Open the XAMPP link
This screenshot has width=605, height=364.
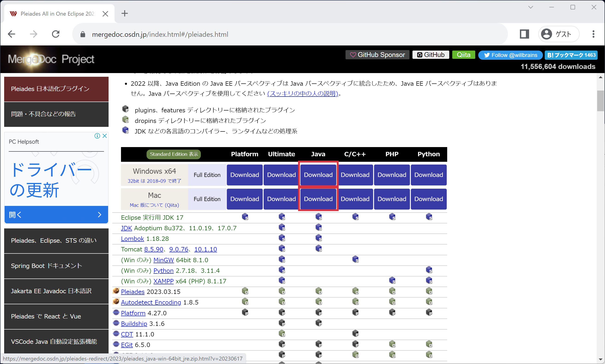coord(164,281)
